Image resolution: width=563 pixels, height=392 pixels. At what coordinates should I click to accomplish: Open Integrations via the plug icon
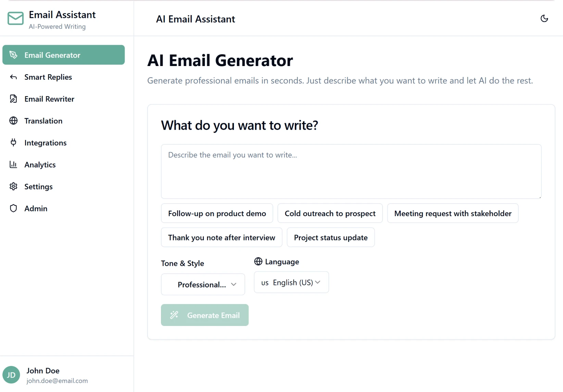click(x=13, y=143)
